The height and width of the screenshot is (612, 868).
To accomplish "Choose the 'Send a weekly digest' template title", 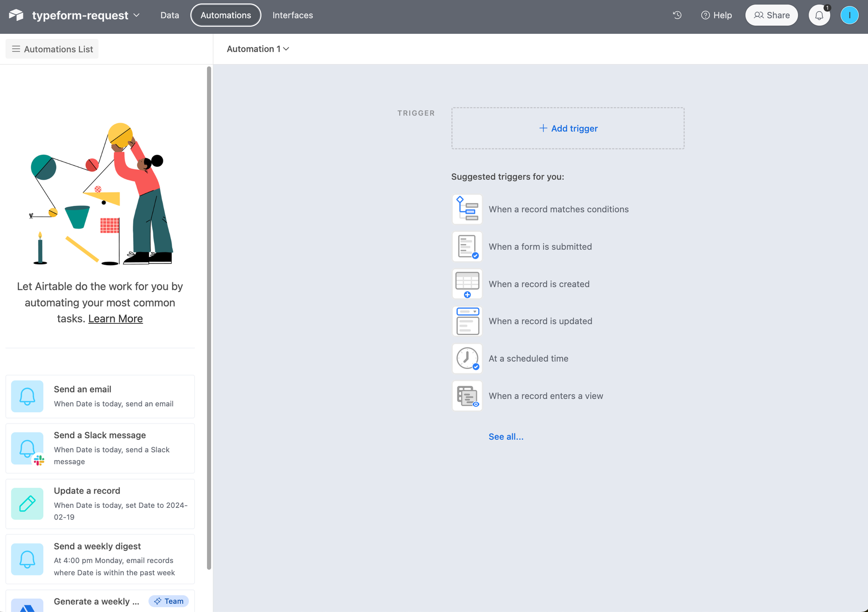I will click(97, 546).
